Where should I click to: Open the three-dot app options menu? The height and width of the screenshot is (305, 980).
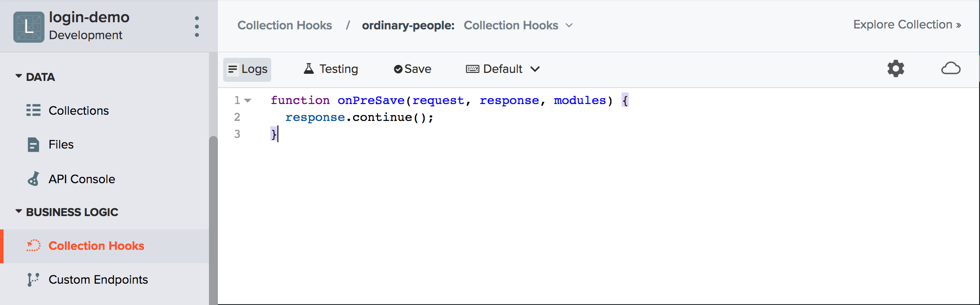pyautogui.click(x=197, y=27)
